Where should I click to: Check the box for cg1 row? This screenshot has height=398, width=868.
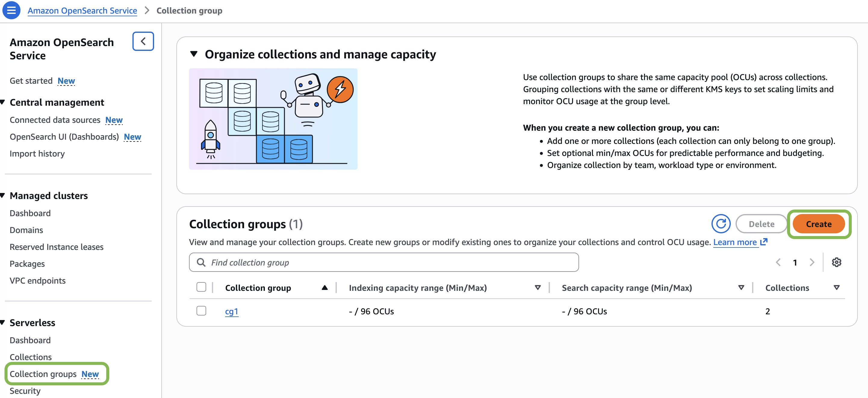[x=201, y=311]
